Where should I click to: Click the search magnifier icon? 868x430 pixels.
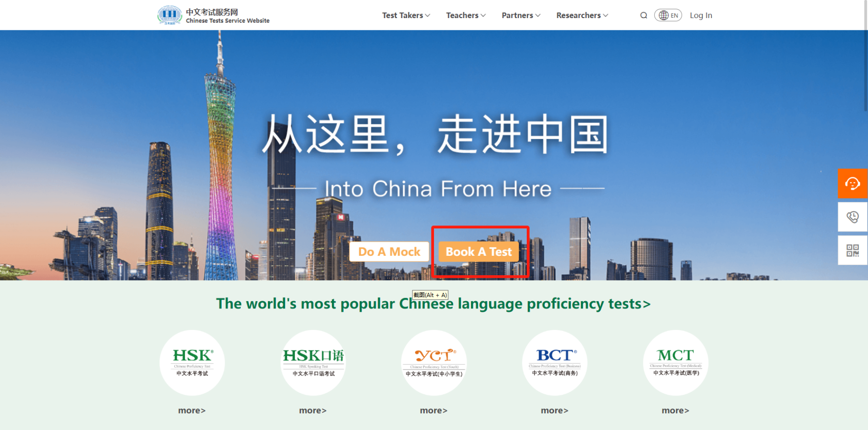643,16
